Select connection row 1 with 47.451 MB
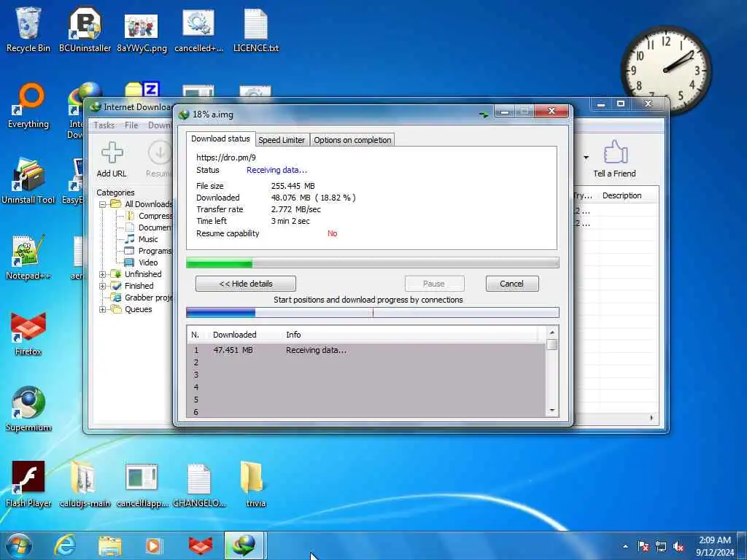Image resolution: width=747 pixels, height=560 pixels. pos(367,350)
